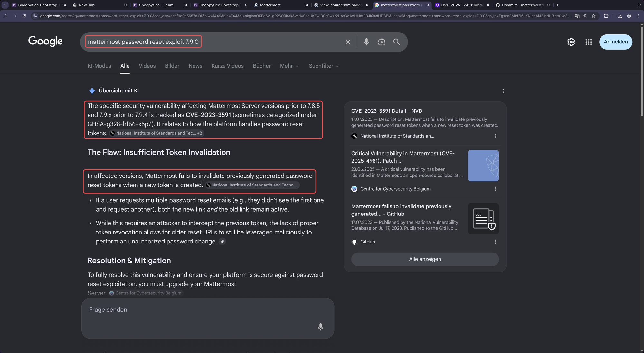This screenshot has width=644, height=353.
Task: Switch to Bücher results tab
Action: (262, 66)
